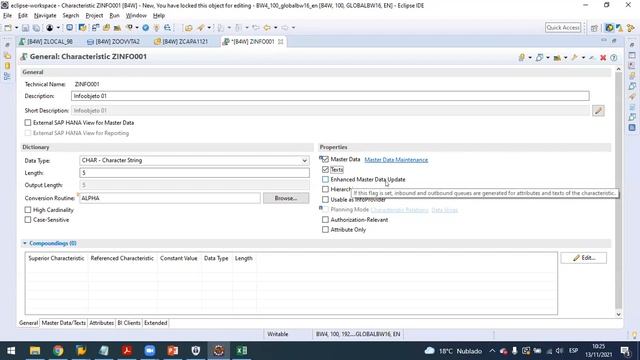Click the pencil icon beside Short Description
Image resolution: width=640 pixels, height=360 pixels.
(x=598, y=111)
